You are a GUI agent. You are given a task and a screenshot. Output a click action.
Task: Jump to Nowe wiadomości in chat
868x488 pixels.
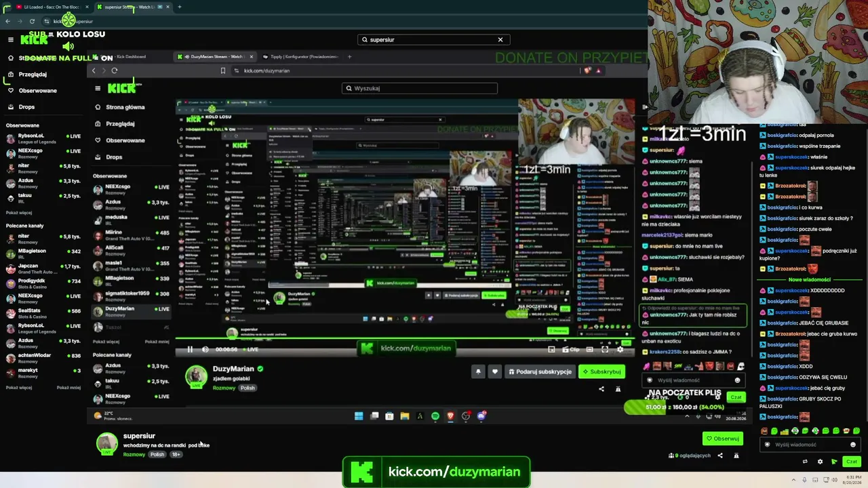(810, 280)
